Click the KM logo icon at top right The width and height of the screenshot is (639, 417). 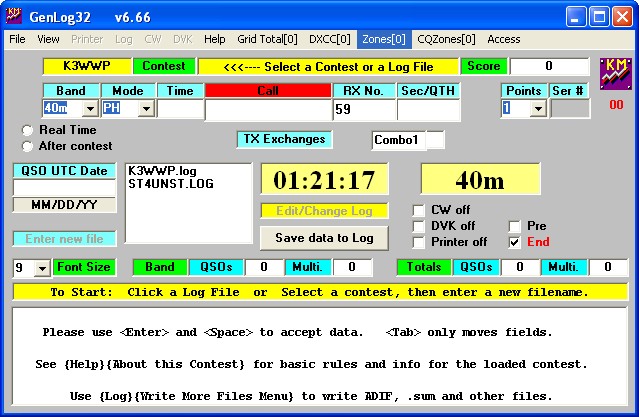click(x=616, y=74)
